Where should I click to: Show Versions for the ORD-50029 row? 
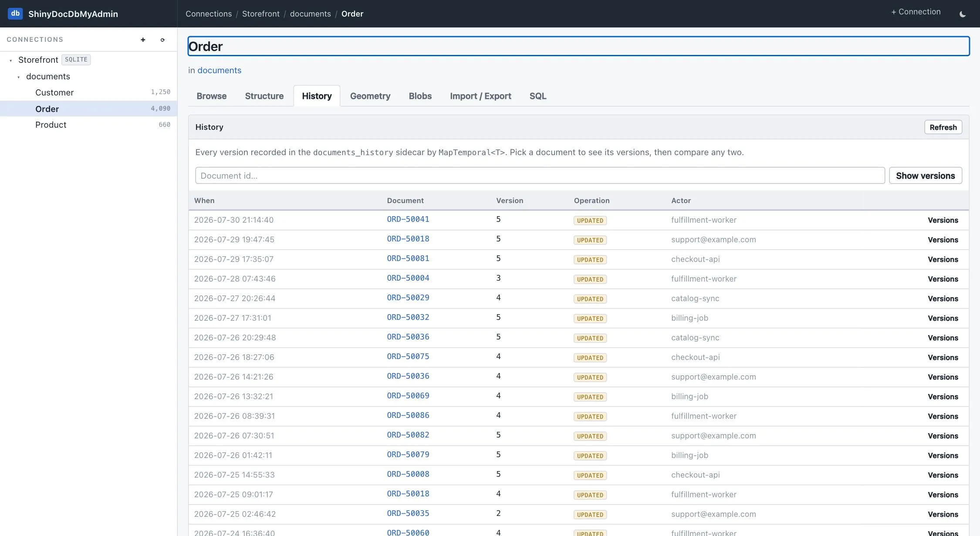[x=943, y=299]
